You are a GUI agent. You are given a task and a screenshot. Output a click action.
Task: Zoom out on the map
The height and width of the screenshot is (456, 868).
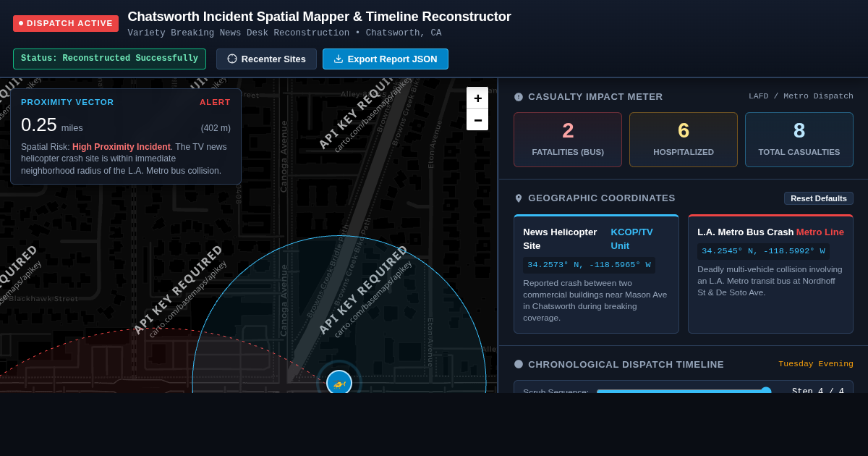477,119
